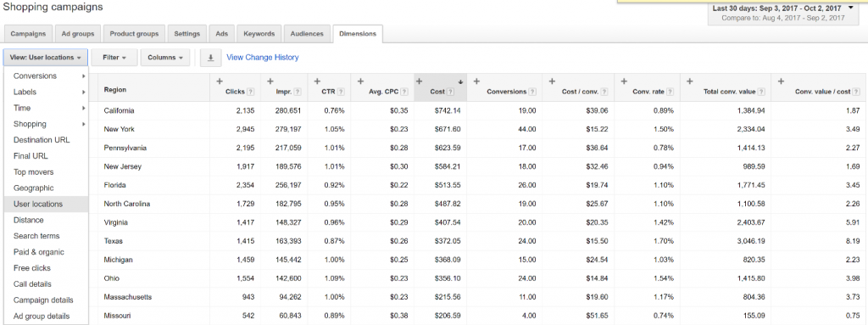This screenshot has width=868, height=325.
Task: Switch to the Settings tab
Action: [187, 34]
